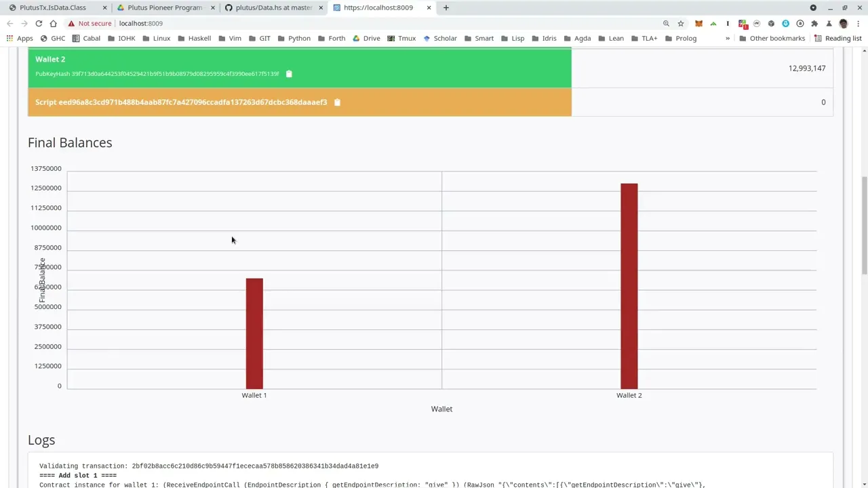868x488 pixels.
Task: Switch to the PlutusTx.IsData.Class tab
Action: (53, 7)
